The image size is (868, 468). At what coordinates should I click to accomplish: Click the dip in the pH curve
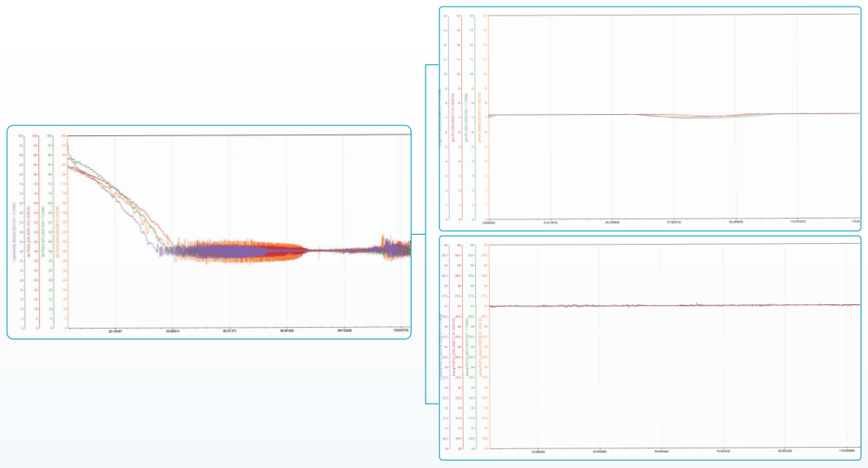693,117
